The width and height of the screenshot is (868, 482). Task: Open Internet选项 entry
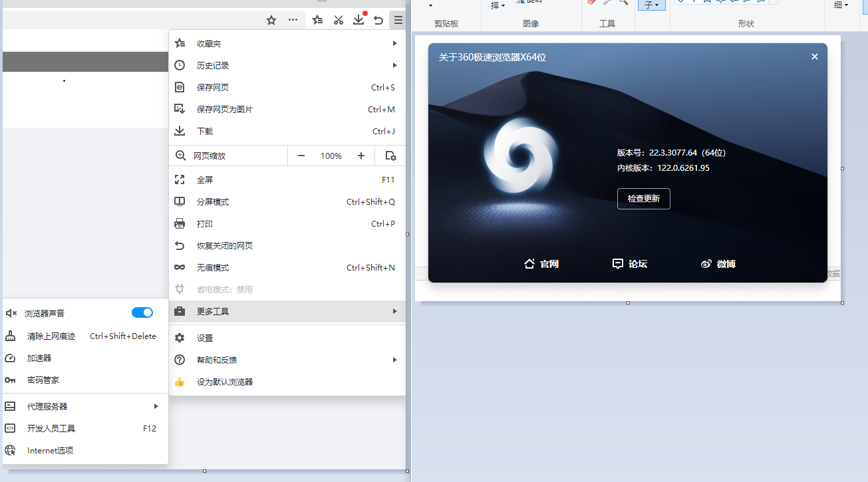click(84, 450)
